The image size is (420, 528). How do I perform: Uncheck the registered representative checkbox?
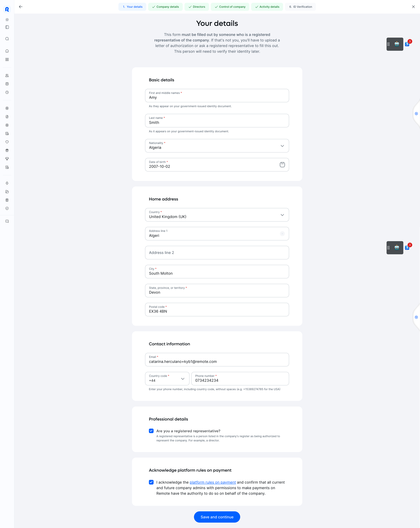tap(151, 431)
